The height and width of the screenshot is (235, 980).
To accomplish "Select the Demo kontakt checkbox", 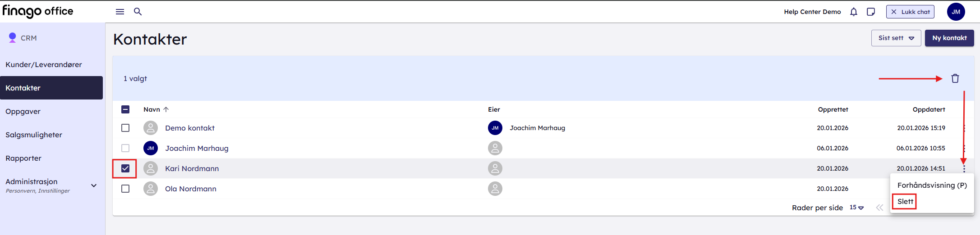I will (x=125, y=128).
